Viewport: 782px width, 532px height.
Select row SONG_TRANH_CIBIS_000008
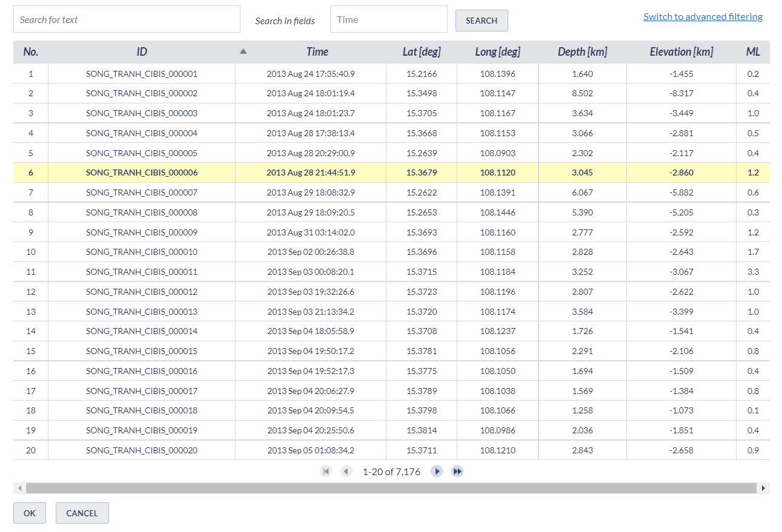click(x=391, y=212)
